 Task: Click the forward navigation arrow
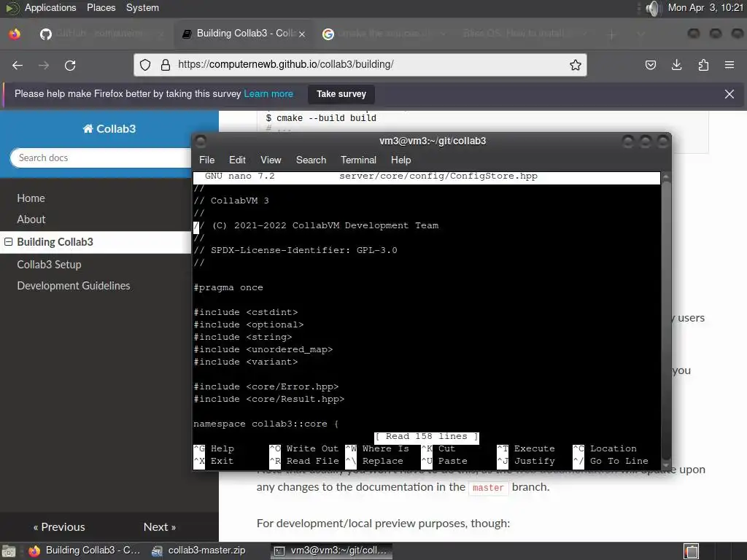click(x=44, y=65)
